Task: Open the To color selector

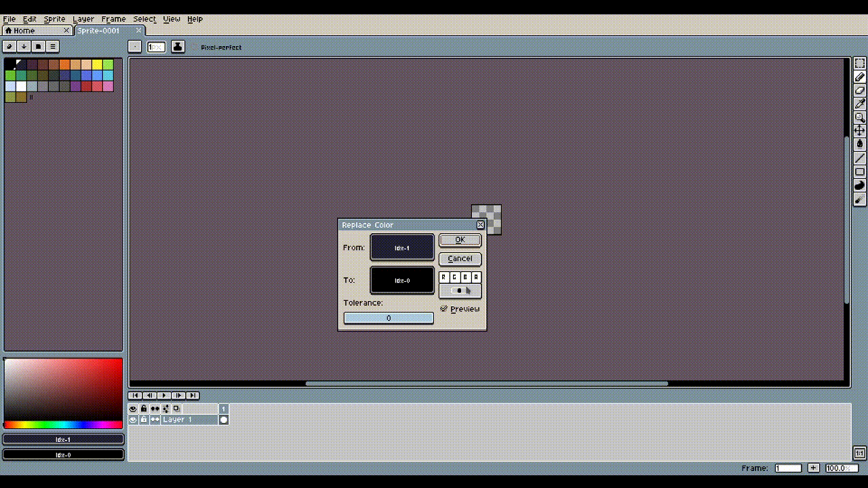Action: click(x=402, y=280)
